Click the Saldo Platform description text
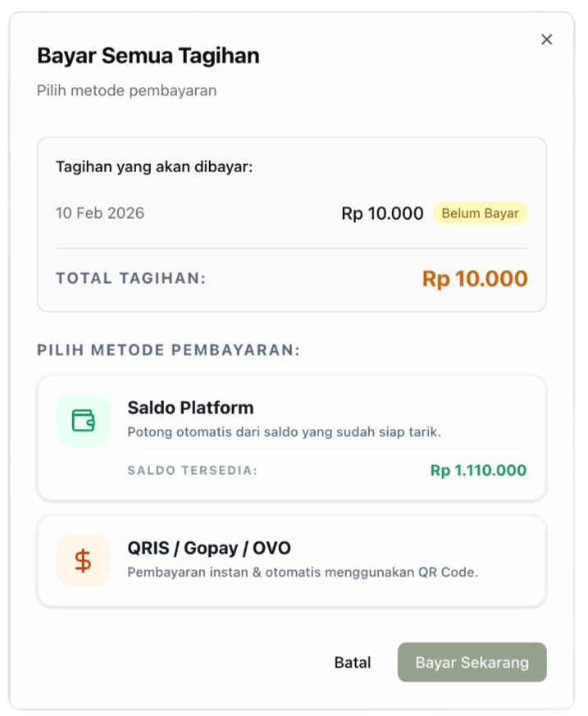The image size is (588, 716). pyautogui.click(x=284, y=431)
